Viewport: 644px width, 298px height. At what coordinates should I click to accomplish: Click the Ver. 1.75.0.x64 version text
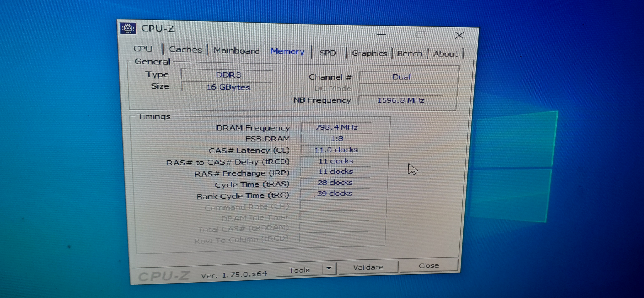(234, 275)
